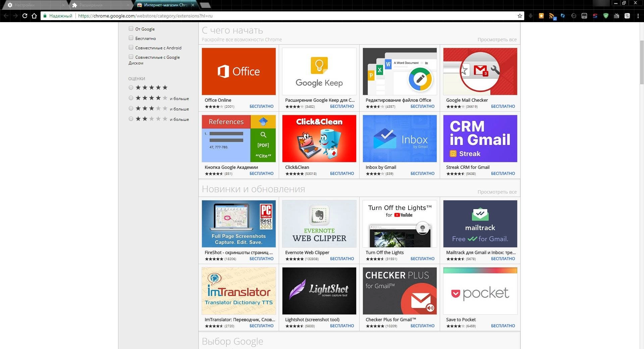
Task: Click the round clock-like extension icon
Action: pos(574,16)
